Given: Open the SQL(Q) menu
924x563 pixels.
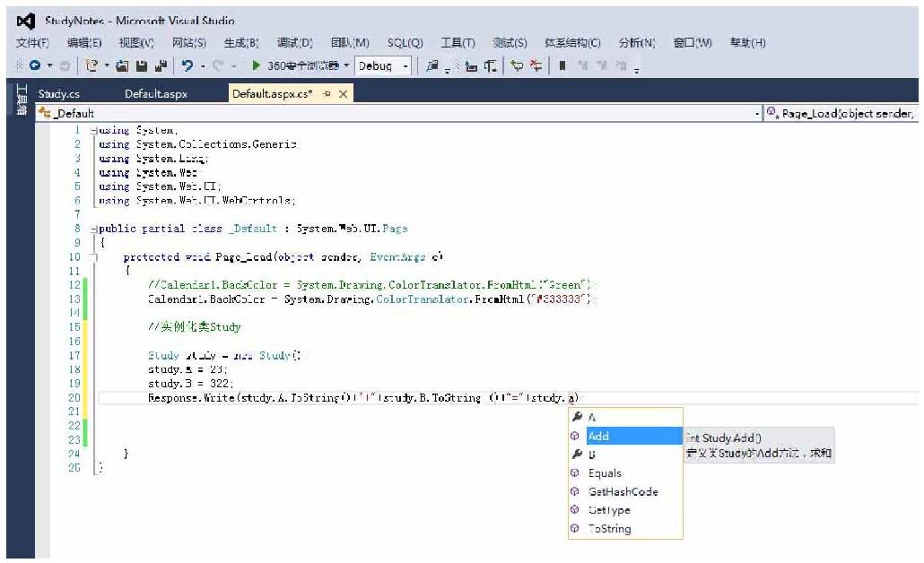Looking at the screenshot, I should point(405,42).
